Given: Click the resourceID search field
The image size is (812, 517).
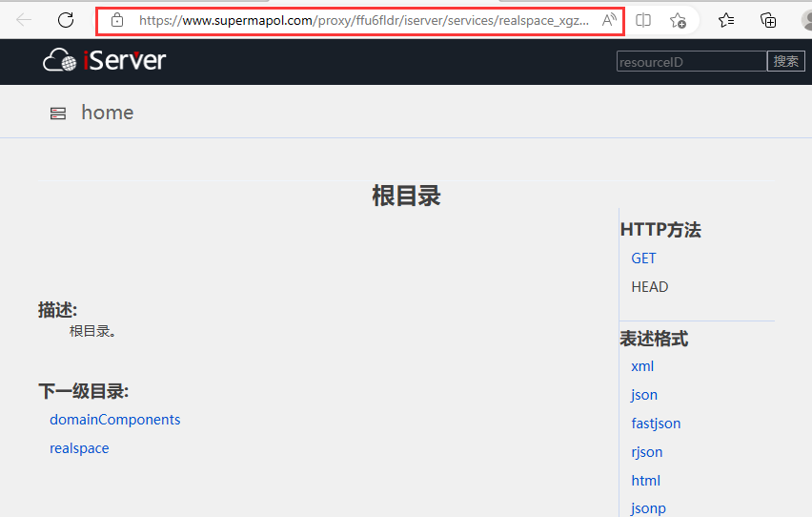Looking at the screenshot, I should tap(691, 62).
